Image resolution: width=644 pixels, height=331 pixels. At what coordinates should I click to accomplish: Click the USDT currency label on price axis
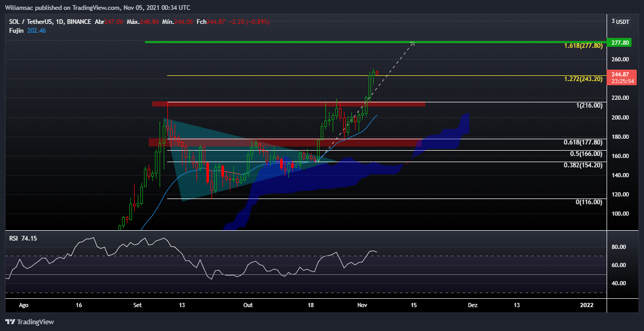[623, 22]
